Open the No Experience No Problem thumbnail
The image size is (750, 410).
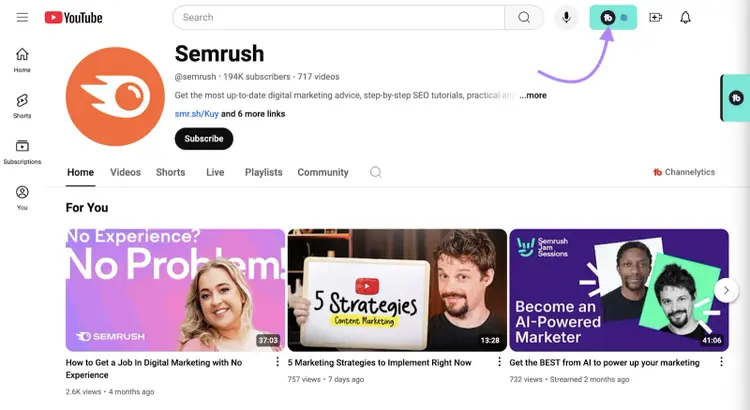pyautogui.click(x=175, y=290)
